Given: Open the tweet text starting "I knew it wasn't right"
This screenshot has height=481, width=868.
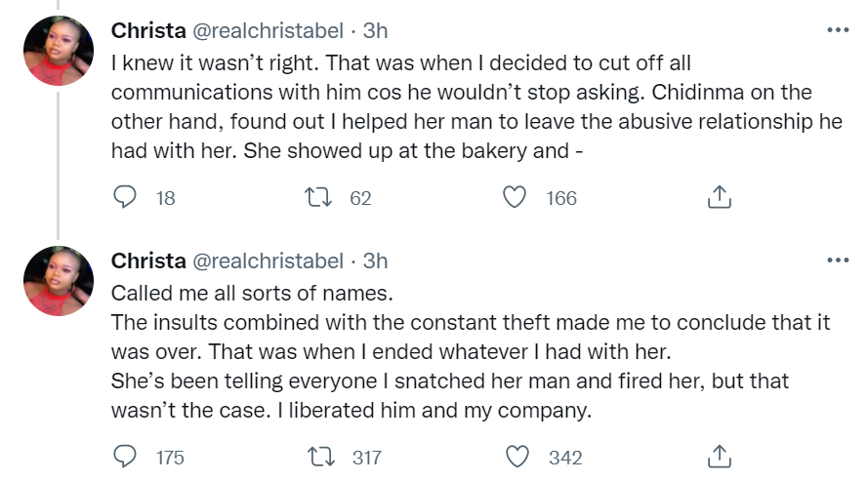Looking at the screenshot, I should pos(459,106).
